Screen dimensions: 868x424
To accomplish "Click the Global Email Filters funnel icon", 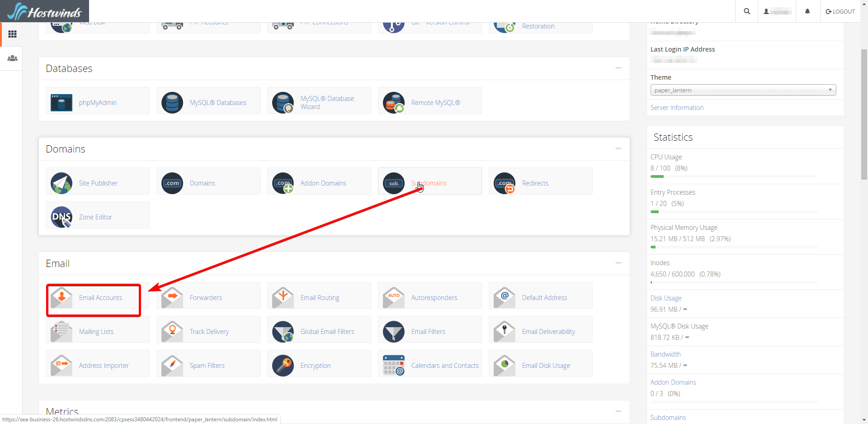I will [283, 332].
